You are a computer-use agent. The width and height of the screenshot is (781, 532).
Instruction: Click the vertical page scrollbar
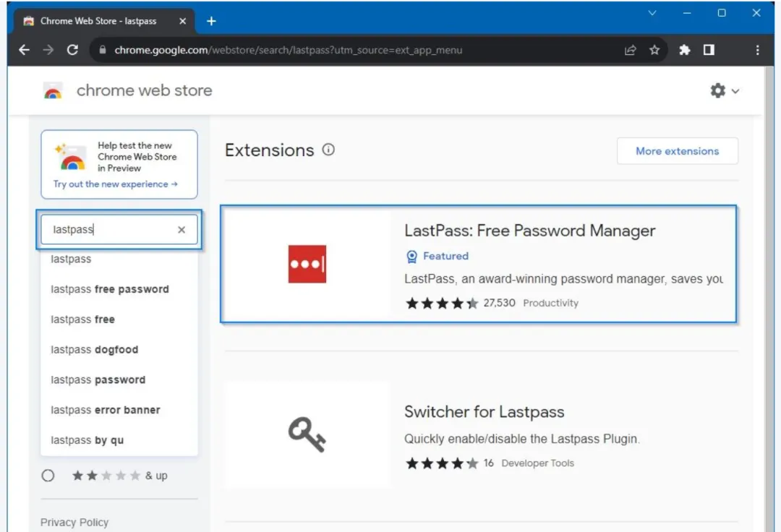[x=769, y=299]
